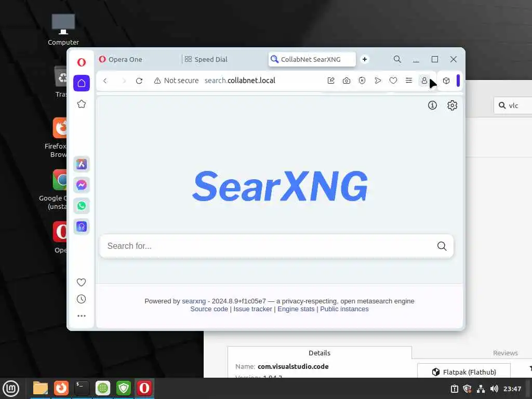Open the Public instances link
Image resolution: width=532 pixels, height=399 pixels.
tap(344, 309)
